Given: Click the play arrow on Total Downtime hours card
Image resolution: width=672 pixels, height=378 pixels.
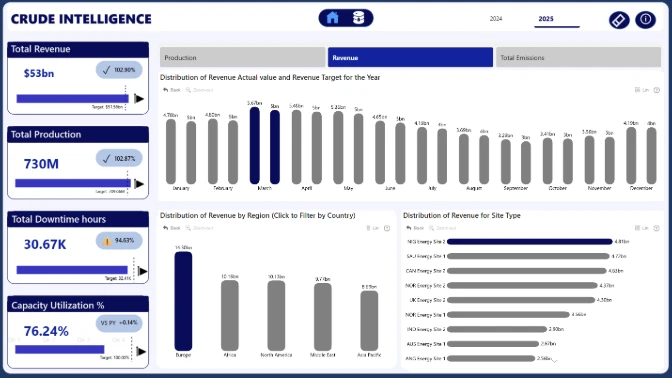Looking at the screenshot, I should pos(142,271).
